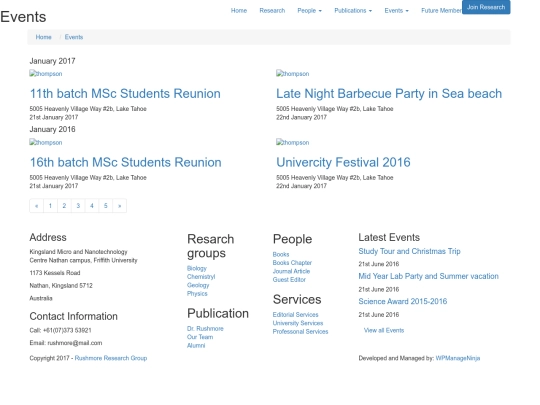Image resolution: width=540 pixels, height=405 pixels.
Task: Open the thumbnail above Univercity Festival 2016
Action: coord(292,142)
